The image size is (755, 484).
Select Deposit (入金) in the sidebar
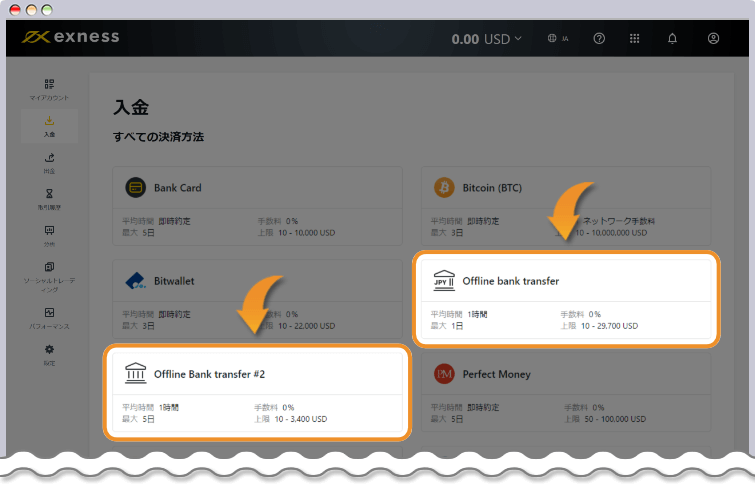(x=49, y=126)
